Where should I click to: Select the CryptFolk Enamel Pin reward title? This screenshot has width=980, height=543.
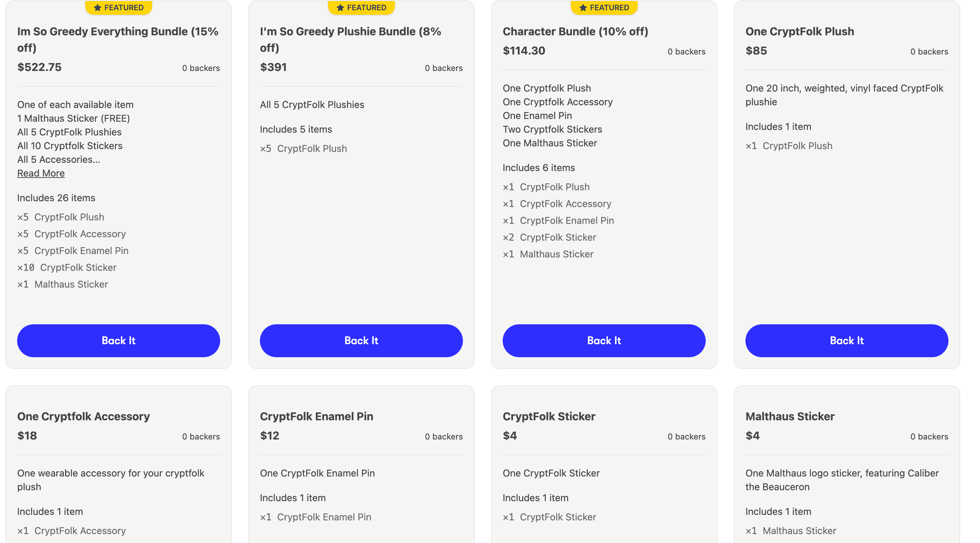point(316,417)
